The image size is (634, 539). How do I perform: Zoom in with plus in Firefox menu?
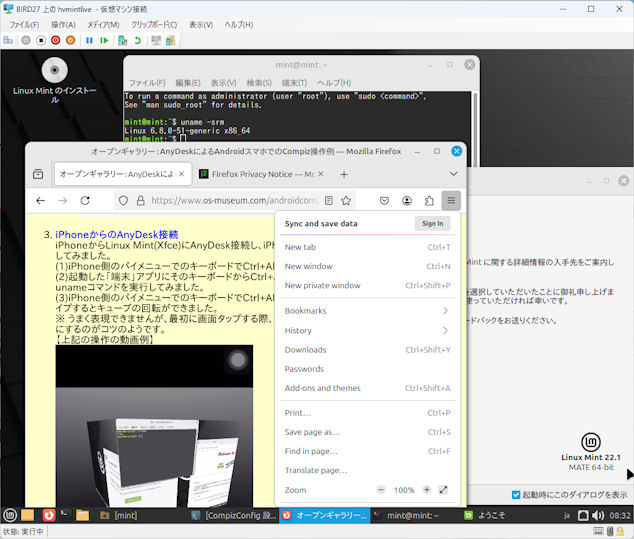[427, 490]
